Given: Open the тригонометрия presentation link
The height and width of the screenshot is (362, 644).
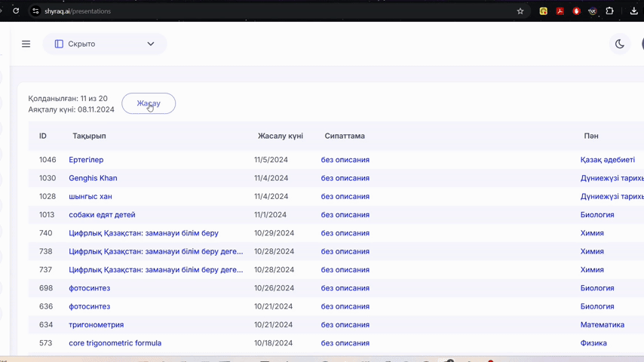Looking at the screenshot, I should click(96, 325).
